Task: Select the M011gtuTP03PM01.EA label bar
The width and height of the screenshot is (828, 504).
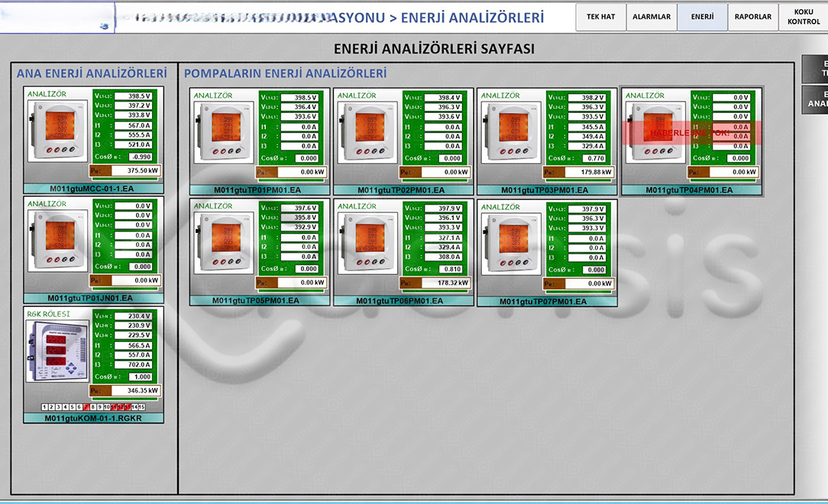Action: coord(545,190)
